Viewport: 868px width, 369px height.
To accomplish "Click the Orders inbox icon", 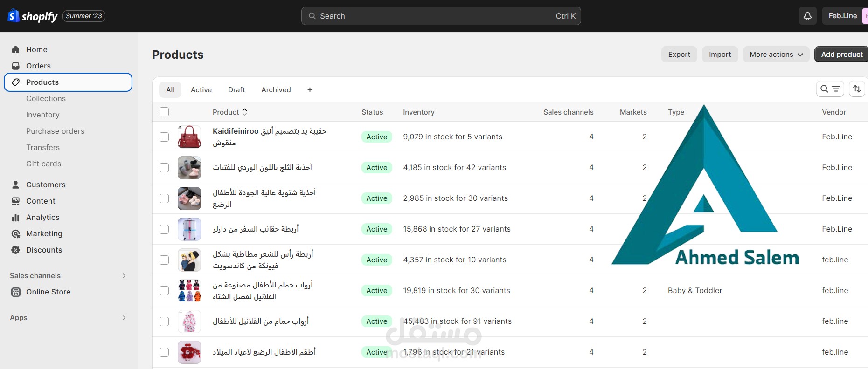I will pyautogui.click(x=16, y=66).
